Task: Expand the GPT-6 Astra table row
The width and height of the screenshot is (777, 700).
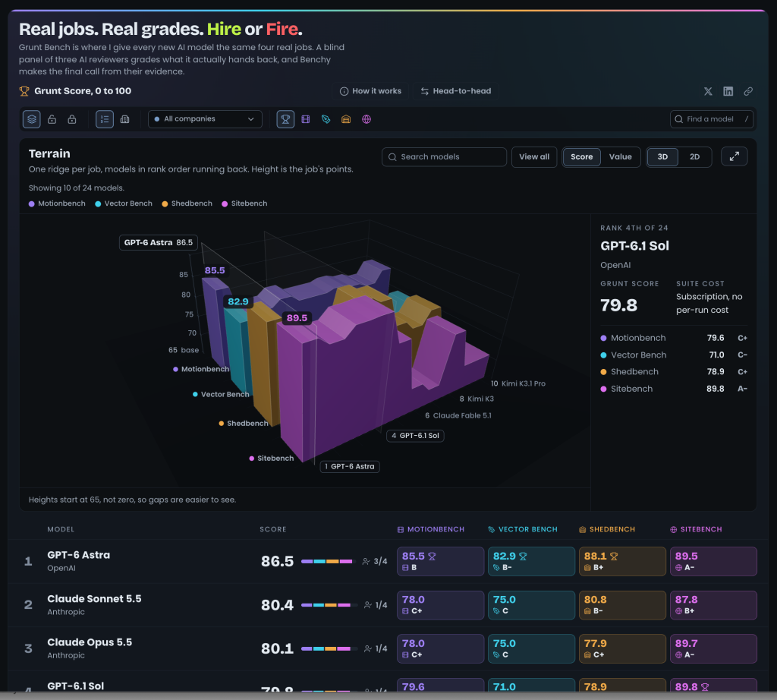Action: tap(388, 561)
